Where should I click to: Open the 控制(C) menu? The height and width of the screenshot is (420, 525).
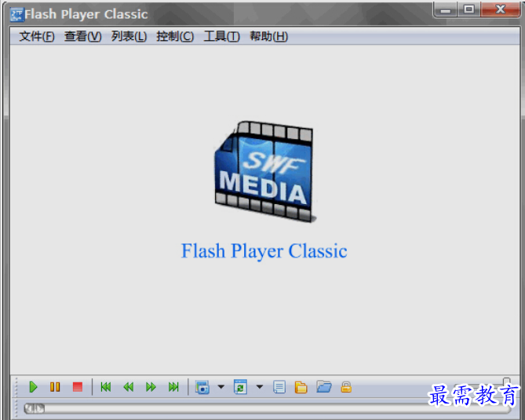[x=175, y=36]
